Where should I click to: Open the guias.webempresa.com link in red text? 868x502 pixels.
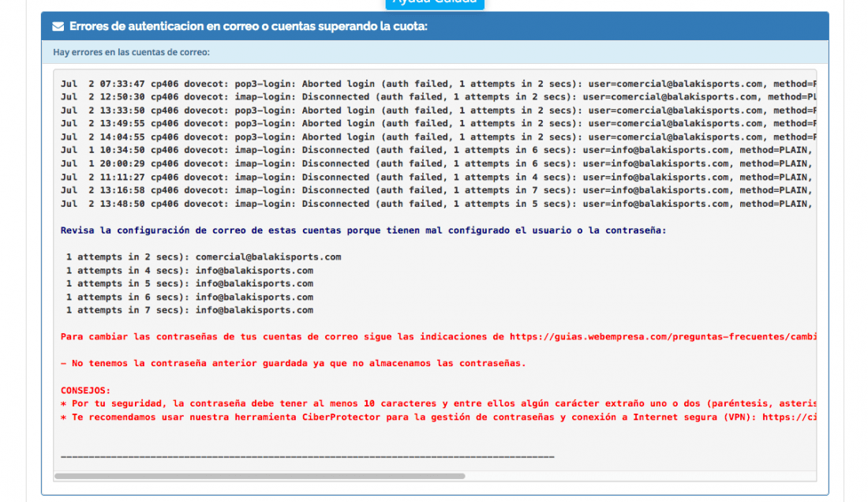click(x=663, y=336)
